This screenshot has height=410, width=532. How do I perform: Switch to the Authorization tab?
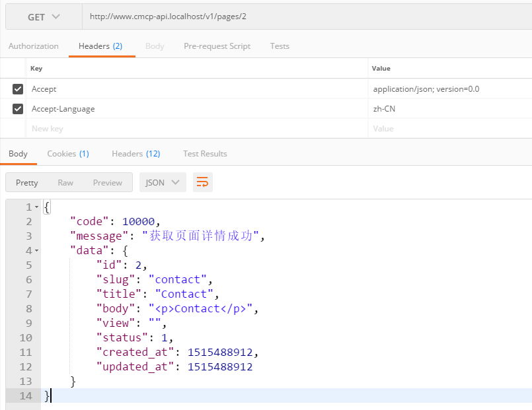[x=34, y=46]
